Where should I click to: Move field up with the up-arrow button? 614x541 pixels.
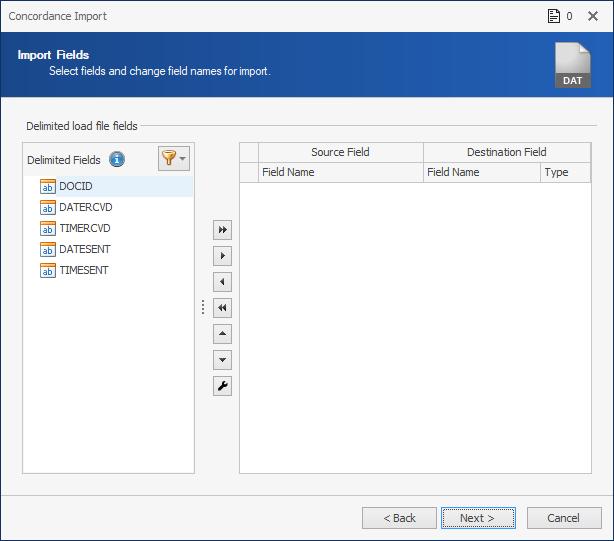click(222, 334)
